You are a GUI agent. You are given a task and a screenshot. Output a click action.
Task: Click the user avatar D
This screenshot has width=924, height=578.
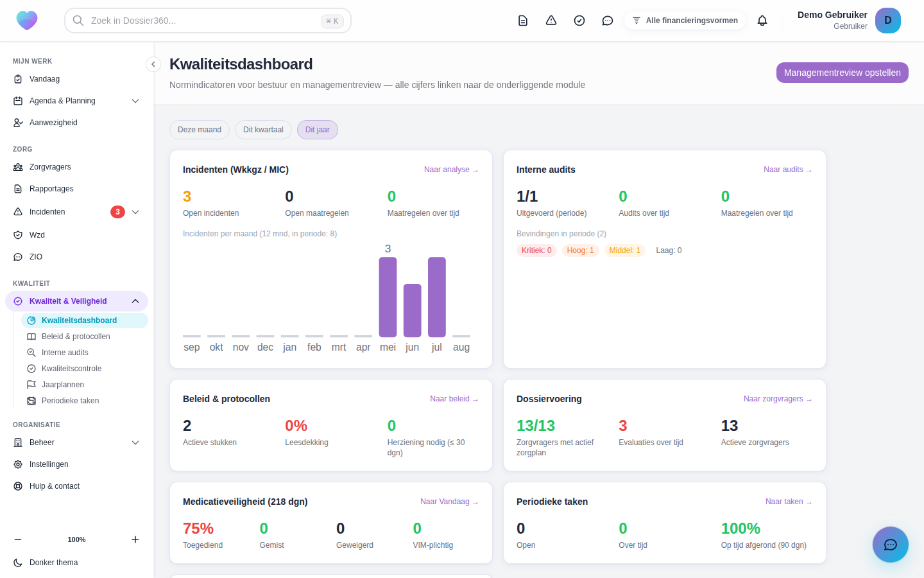point(888,21)
